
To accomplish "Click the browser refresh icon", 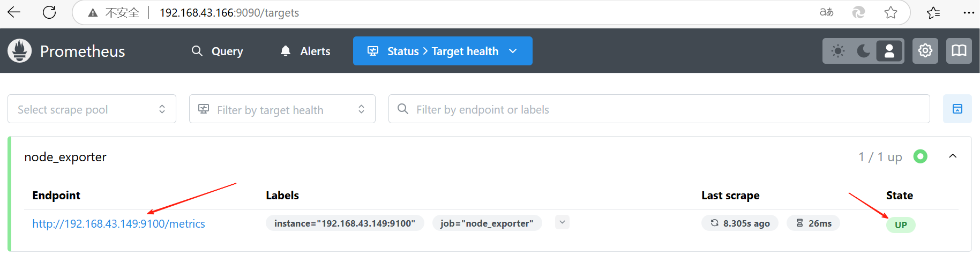I will pyautogui.click(x=49, y=12).
